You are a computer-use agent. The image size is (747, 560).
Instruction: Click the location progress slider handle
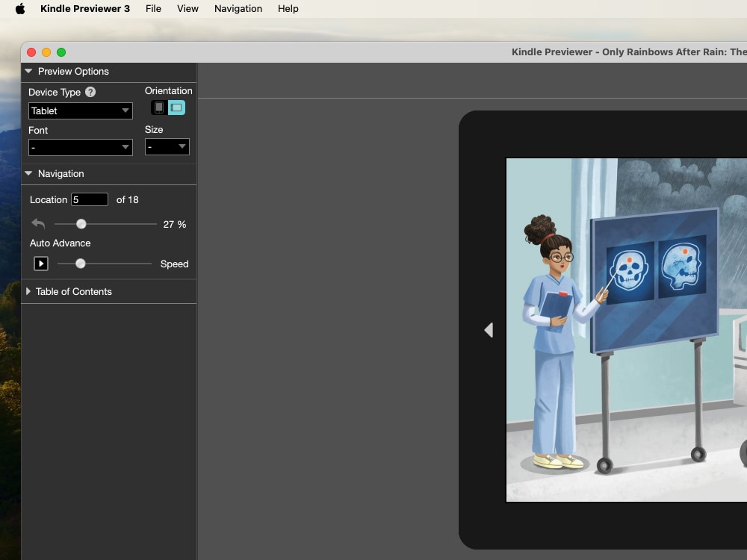[x=81, y=224]
